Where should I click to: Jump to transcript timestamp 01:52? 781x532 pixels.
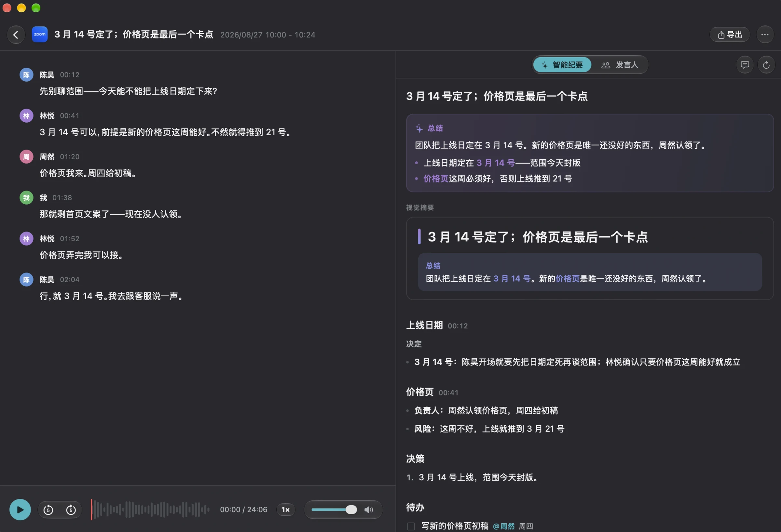point(70,239)
